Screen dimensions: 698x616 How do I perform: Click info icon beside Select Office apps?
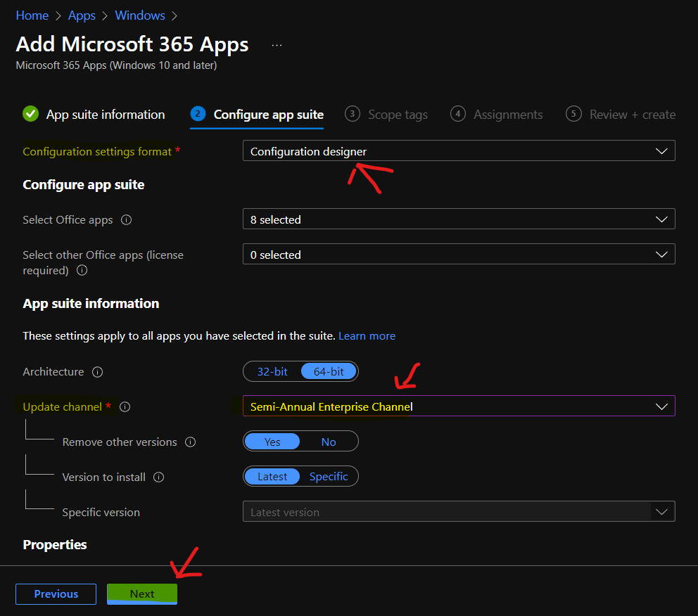tap(127, 219)
